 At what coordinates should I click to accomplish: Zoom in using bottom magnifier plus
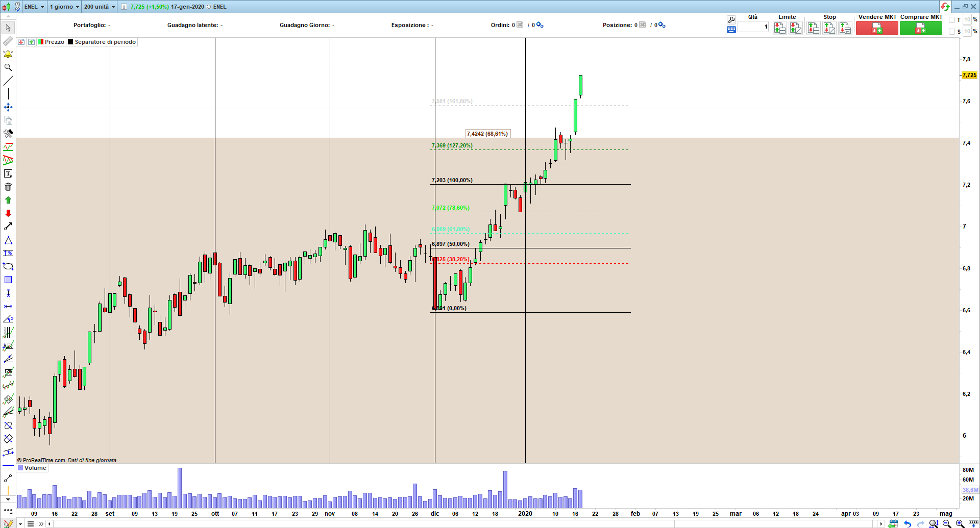coord(960,523)
